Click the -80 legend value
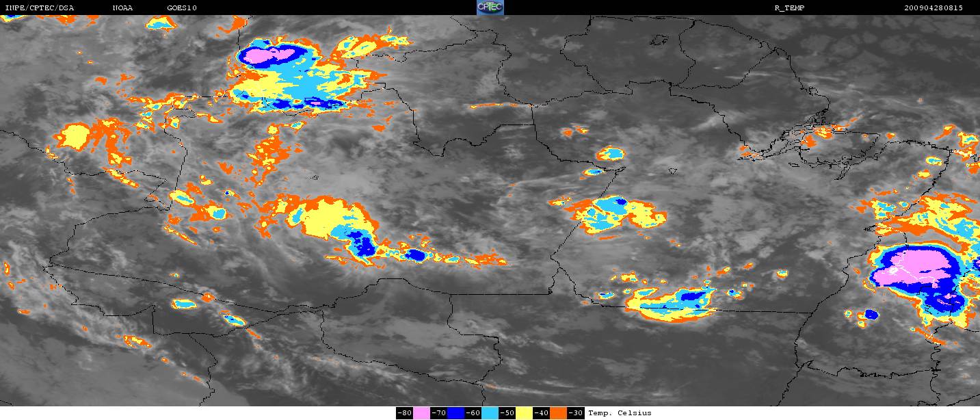 [x=404, y=413]
